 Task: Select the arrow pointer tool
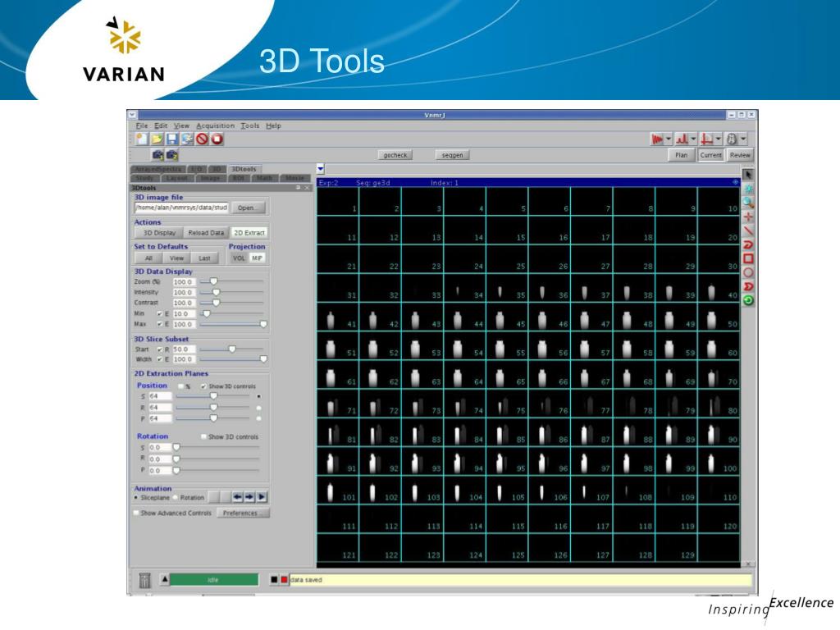[x=748, y=175]
